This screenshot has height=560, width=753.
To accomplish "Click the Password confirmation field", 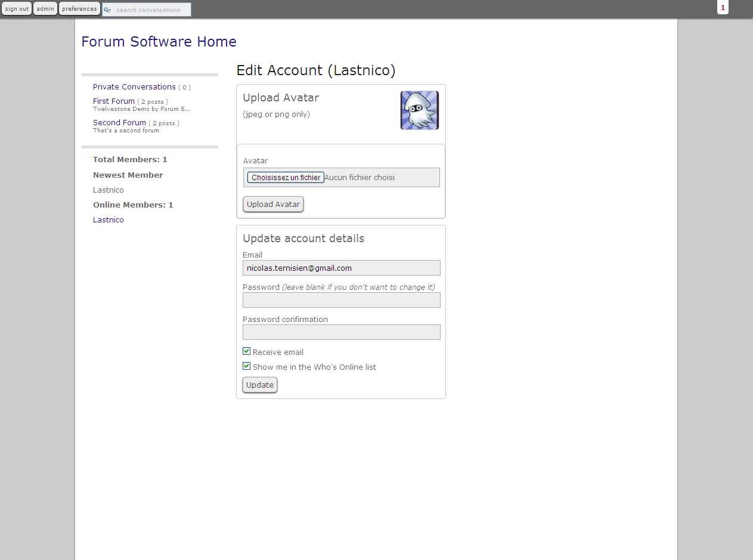I will pos(341,332).
